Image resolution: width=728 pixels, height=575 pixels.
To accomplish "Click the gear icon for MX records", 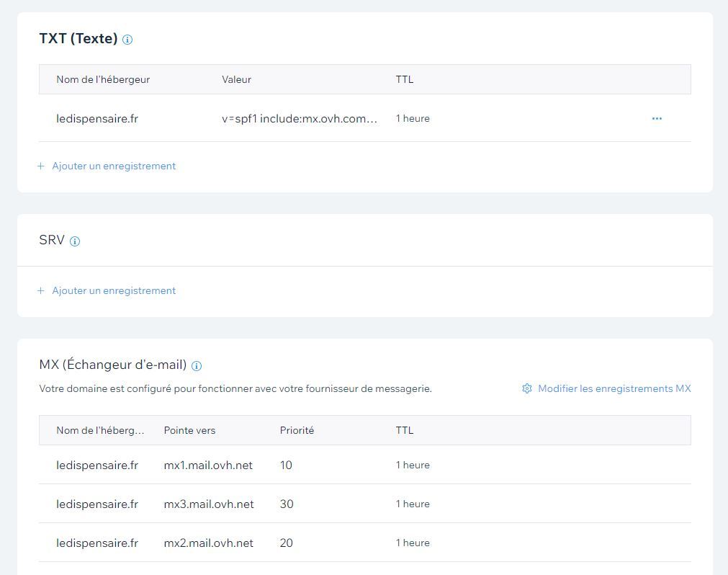I will pyautogui.click(x=527, y=388).
